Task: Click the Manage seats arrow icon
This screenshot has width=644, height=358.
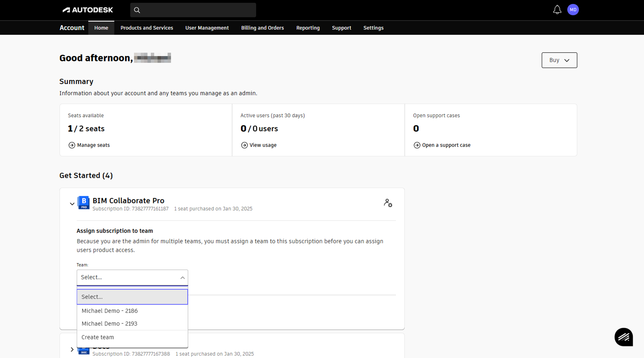Action: [x=72, y=145]
